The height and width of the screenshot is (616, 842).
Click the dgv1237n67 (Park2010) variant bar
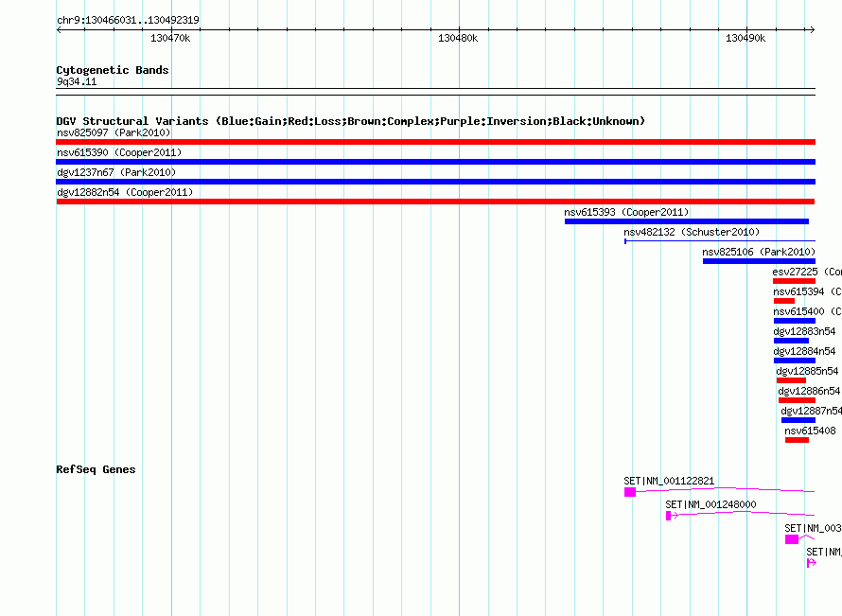435,182
